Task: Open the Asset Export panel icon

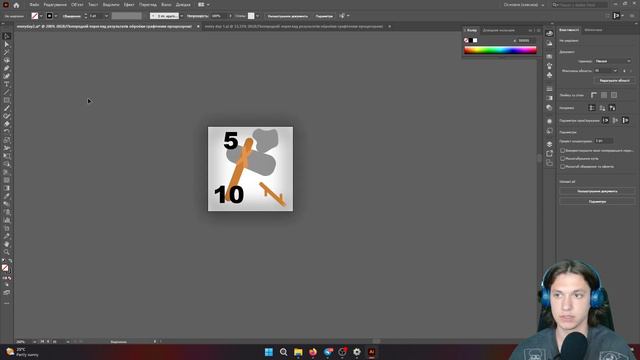Action: [549, 153]
